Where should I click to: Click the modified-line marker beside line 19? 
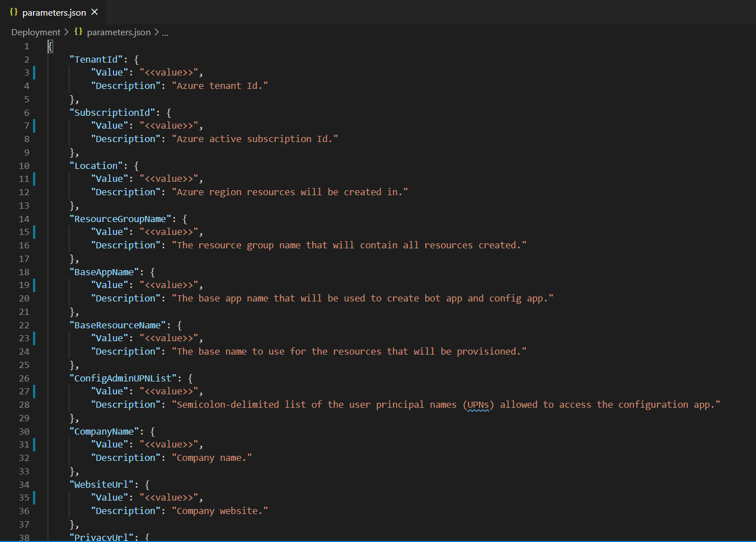point(34,285)
